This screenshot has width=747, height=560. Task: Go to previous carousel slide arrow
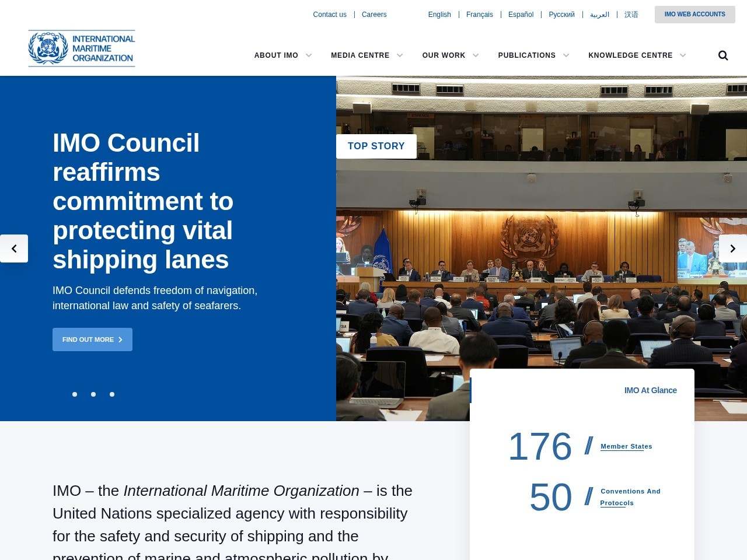tap(14, 249)
